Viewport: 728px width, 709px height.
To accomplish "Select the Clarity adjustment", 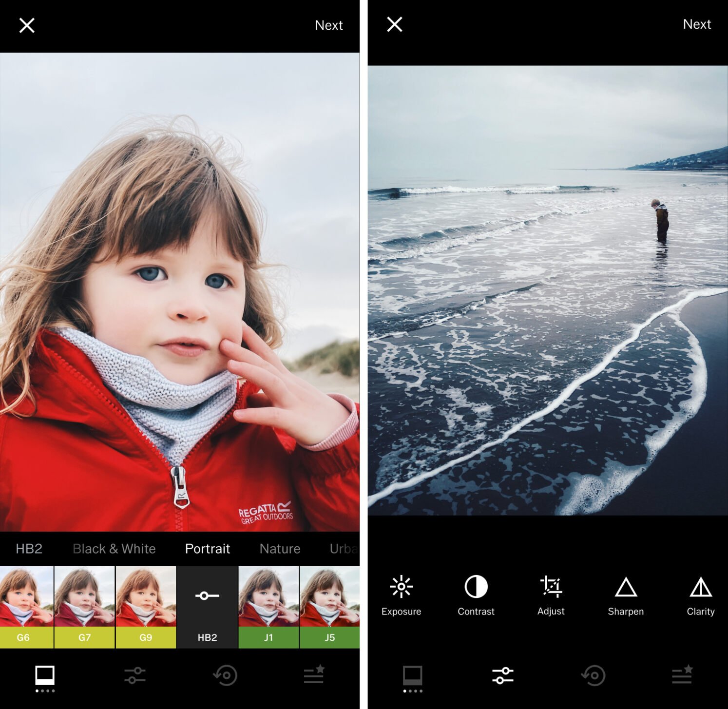I will (x=700, y=594).
